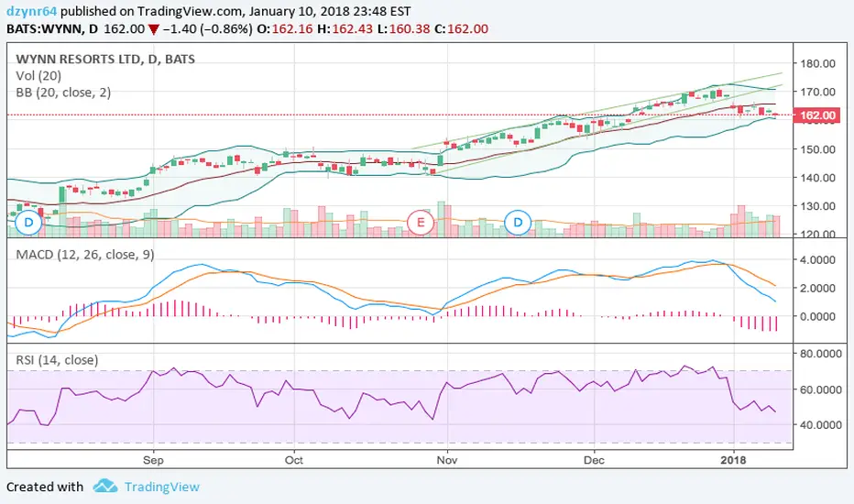Viewport: 854px width, 504px height.
Task: Click the Nov label on time axis
Action: tap(447, 460)
